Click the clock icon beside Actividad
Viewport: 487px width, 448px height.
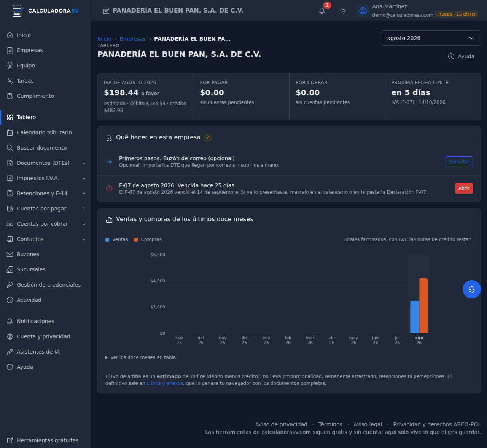[x=10, y=300]
